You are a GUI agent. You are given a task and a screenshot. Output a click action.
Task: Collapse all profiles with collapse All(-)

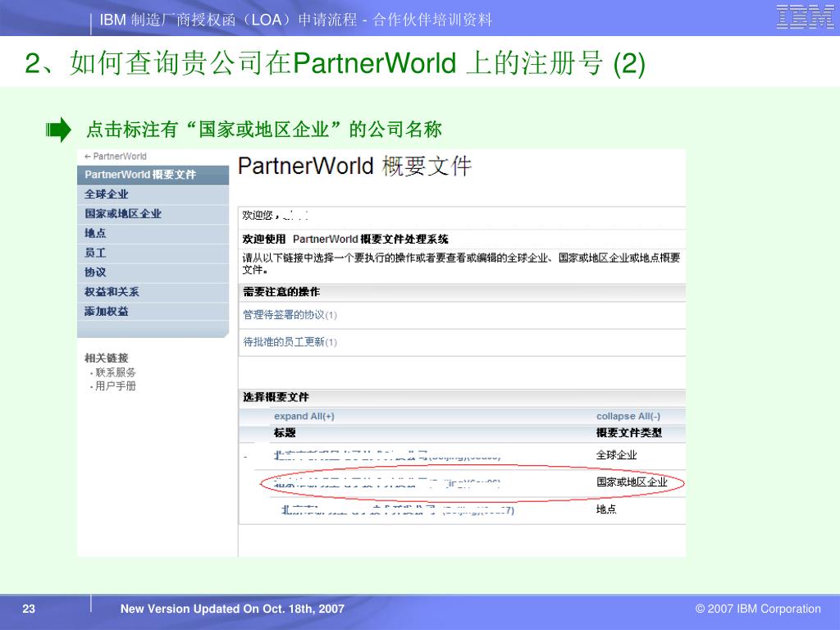coord(628,416)
